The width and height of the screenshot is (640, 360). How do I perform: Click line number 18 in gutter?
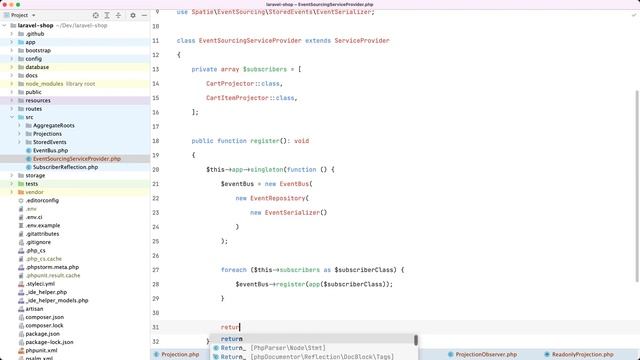(x=156, y=141)
